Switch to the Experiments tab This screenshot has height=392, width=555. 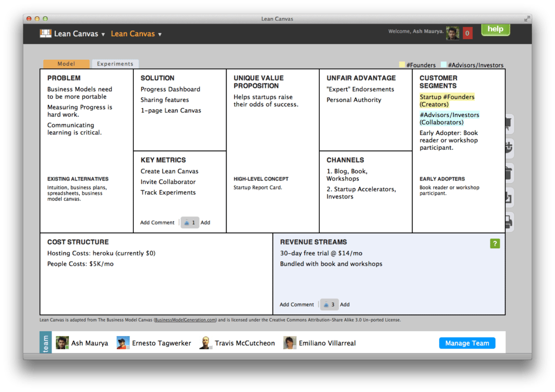115,64
